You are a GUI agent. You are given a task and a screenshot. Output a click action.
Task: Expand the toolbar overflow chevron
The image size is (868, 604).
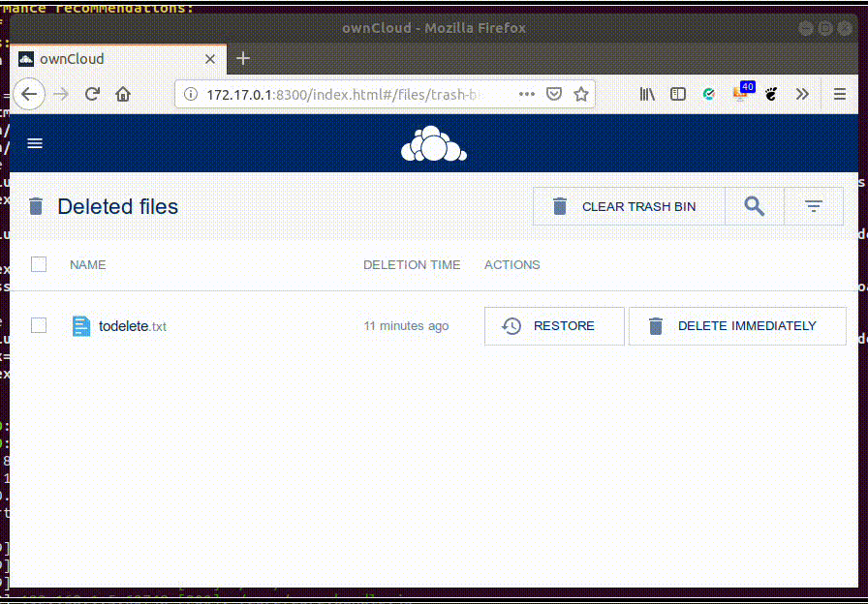click(x=802, y=94)
